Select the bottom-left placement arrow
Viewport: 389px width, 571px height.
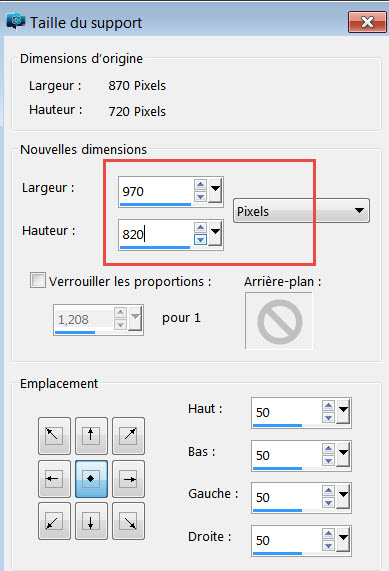pyautogui.click(x=54, y=521)
